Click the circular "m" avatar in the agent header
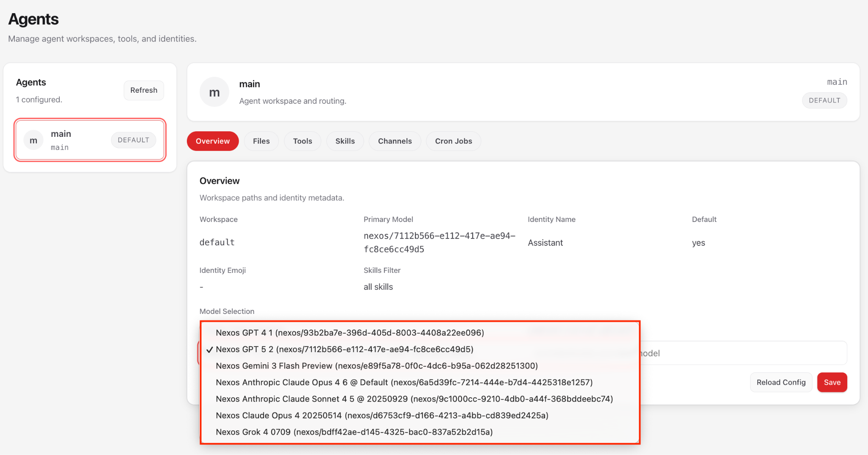868x455 pixels. (x=214, y=92)
